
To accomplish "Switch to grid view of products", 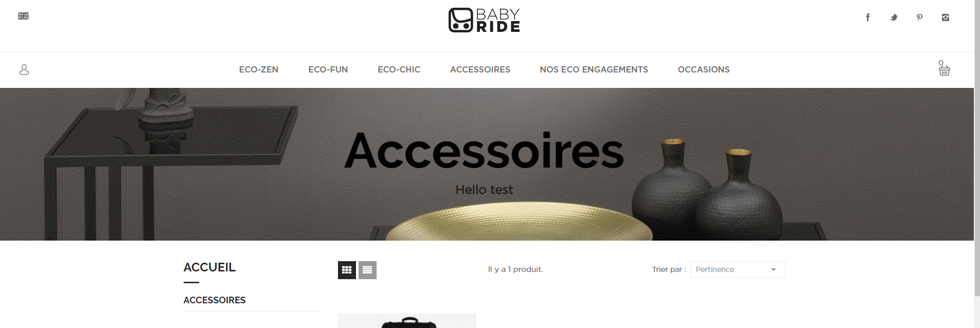I will tap(347, 270).
